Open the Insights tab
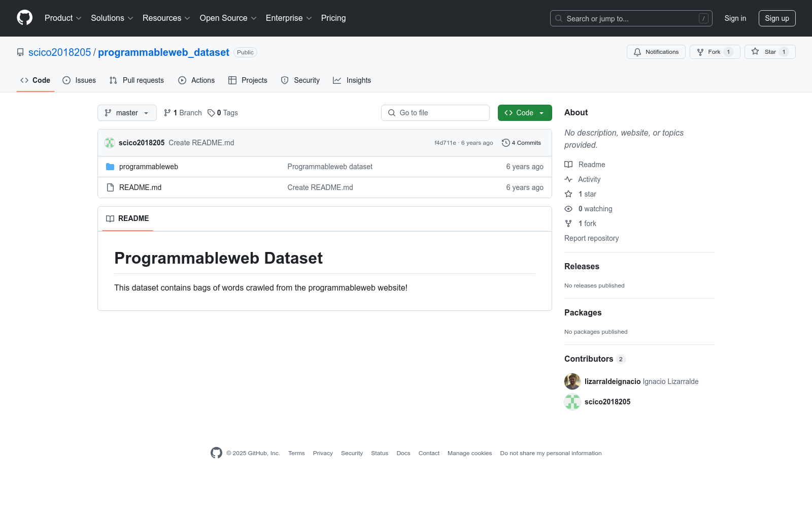Image resolution: width=812 pixels, height=508 pixels. [x=352, y=80]
